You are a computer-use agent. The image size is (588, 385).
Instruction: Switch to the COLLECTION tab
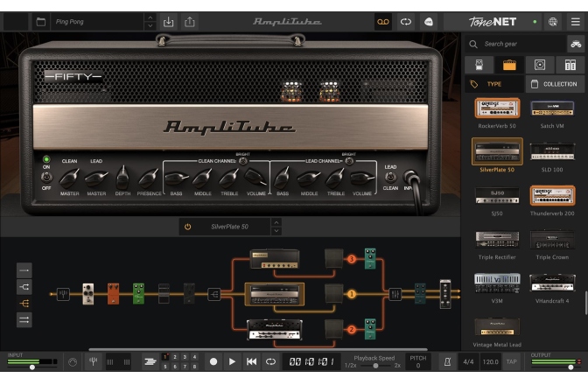(555, 84)
